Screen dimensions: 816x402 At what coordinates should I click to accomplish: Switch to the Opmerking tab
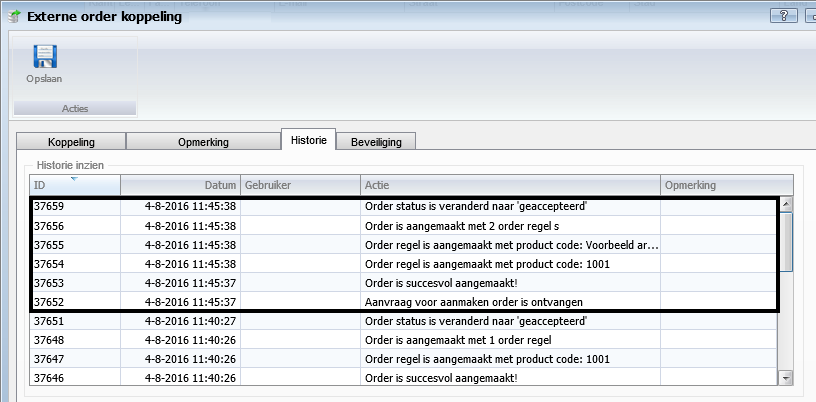(203, 142)
